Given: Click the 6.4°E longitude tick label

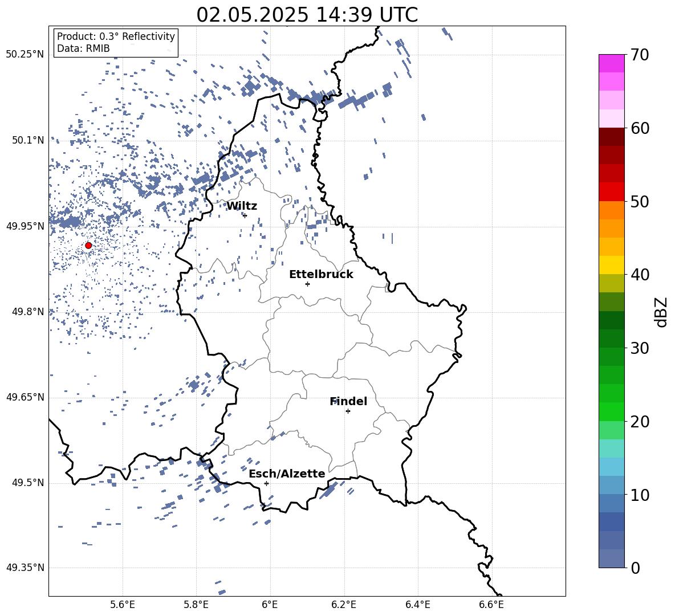Looking at the screenshot, I should coord(417,605).
